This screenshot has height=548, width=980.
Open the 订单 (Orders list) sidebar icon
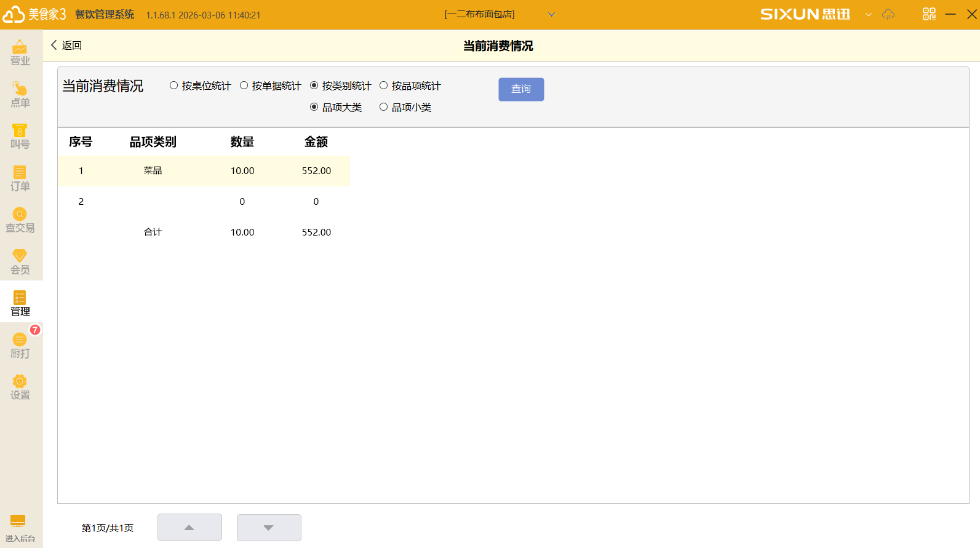[20, 178]
